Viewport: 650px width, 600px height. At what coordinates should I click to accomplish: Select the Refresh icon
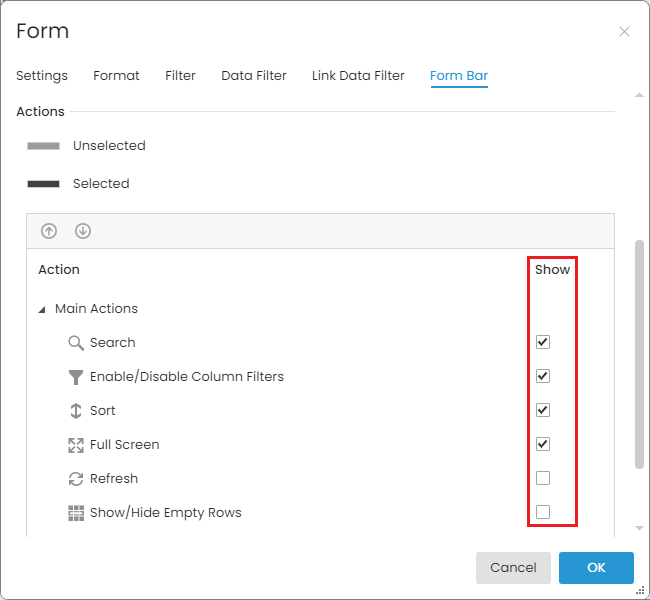pos(76,479)
